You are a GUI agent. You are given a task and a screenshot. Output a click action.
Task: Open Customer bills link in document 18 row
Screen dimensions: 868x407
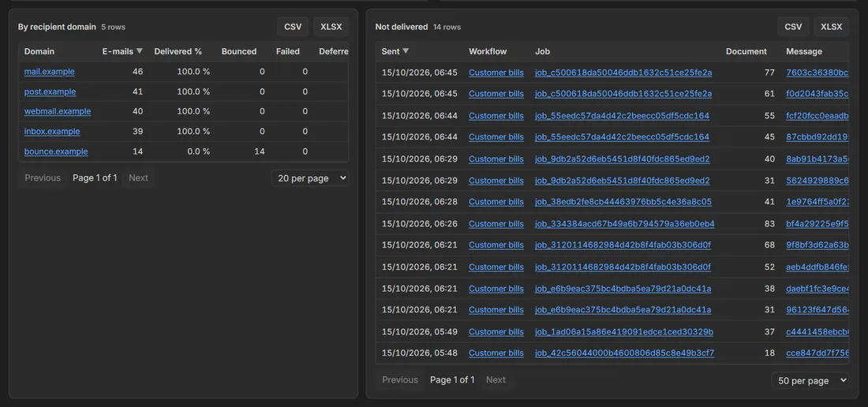coord(496,353)
